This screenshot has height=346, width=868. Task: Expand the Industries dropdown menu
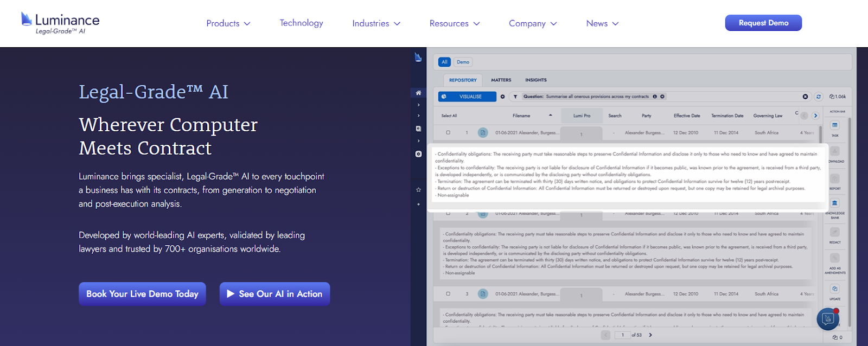pos(376,23)
